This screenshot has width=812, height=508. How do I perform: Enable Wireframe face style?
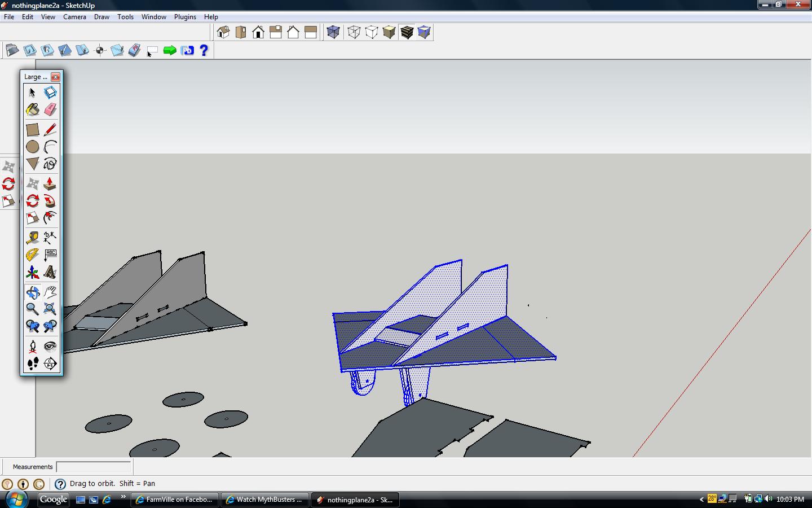click(354, 32)
